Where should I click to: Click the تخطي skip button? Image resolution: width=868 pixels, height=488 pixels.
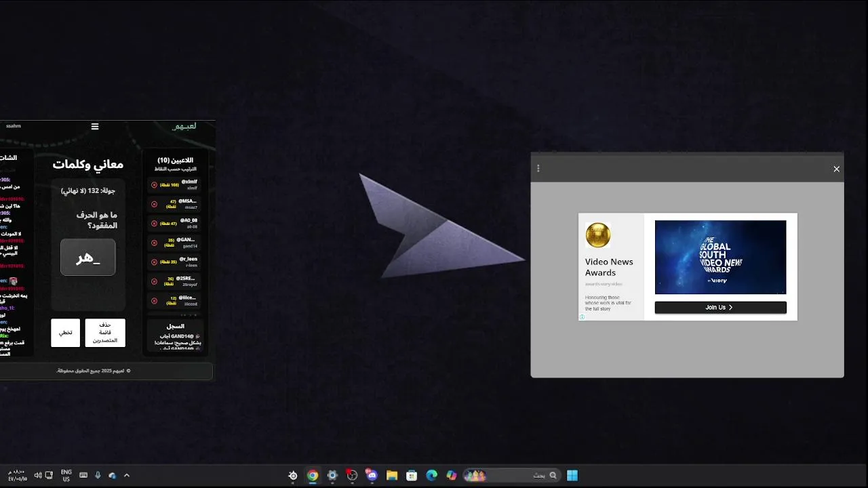(65, 333)
